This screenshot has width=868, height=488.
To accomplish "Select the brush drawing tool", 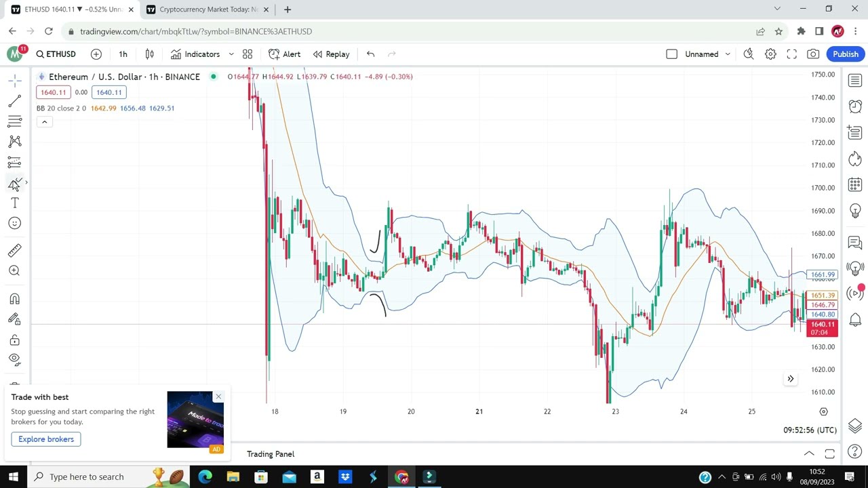I will [14, 183].
